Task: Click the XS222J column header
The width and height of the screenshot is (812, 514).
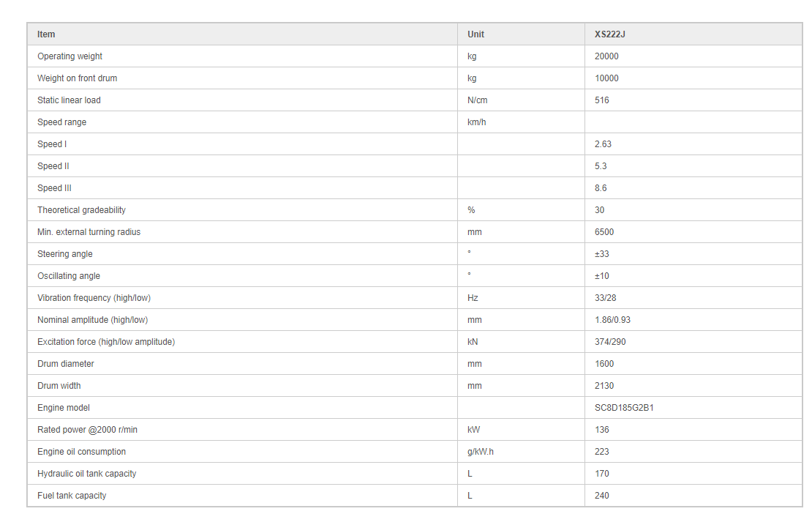Action: (609, 34)
